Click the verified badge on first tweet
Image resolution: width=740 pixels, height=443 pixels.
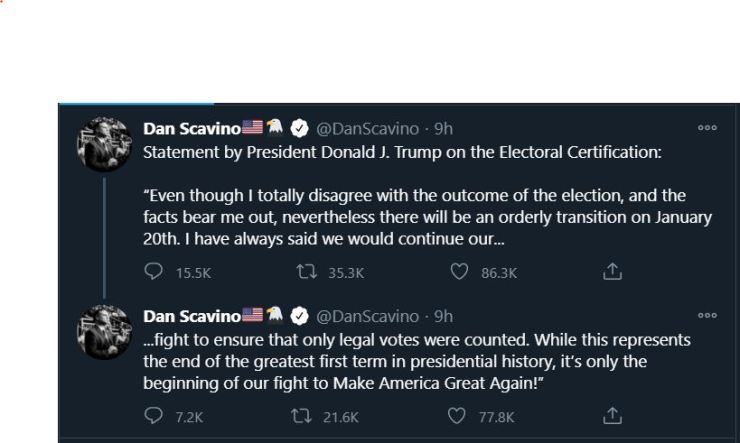point(299,128)
